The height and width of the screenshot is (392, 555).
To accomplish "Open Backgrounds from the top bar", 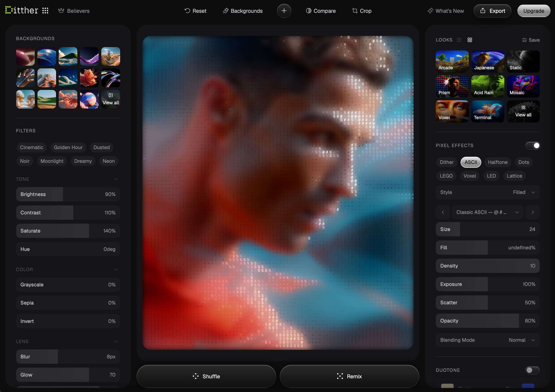I will coord(243,11).
